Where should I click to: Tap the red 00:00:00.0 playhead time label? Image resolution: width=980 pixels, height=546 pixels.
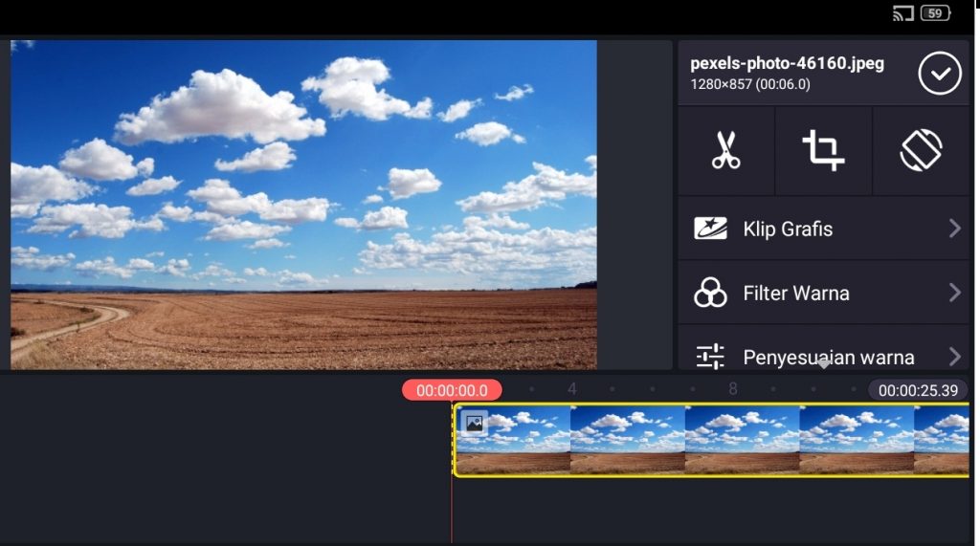click(452, 390)
